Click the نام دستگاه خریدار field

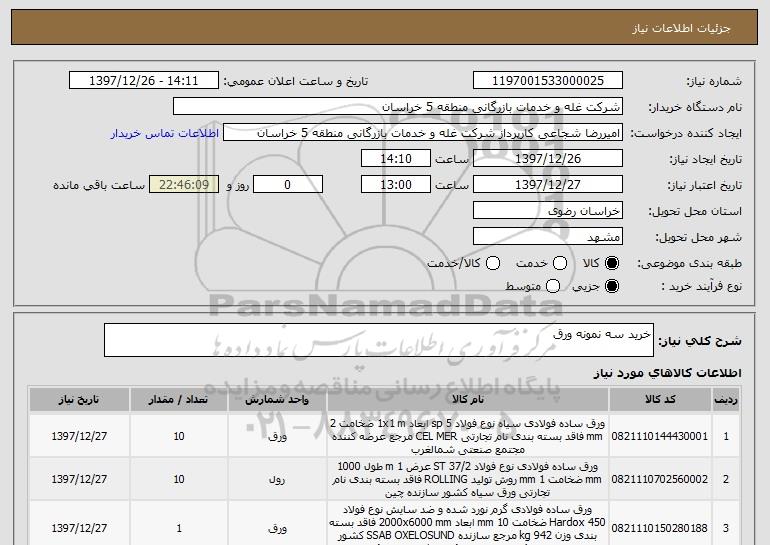[398, 107]
